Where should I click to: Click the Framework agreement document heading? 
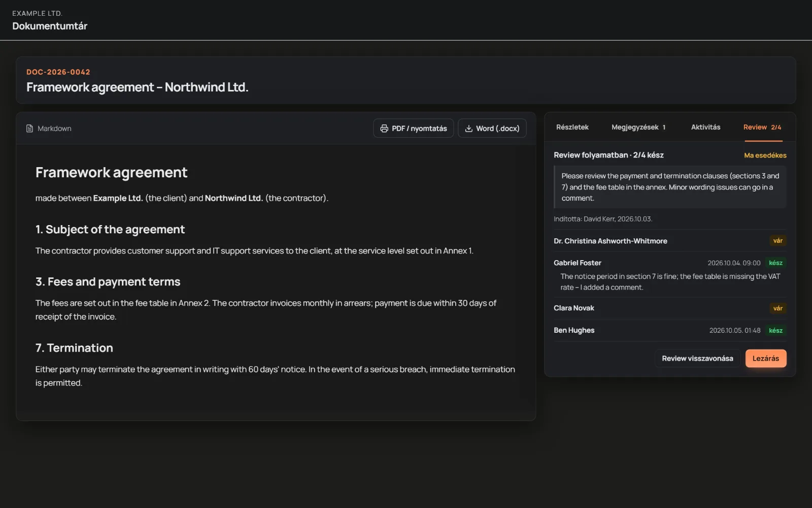coord(111,173)
